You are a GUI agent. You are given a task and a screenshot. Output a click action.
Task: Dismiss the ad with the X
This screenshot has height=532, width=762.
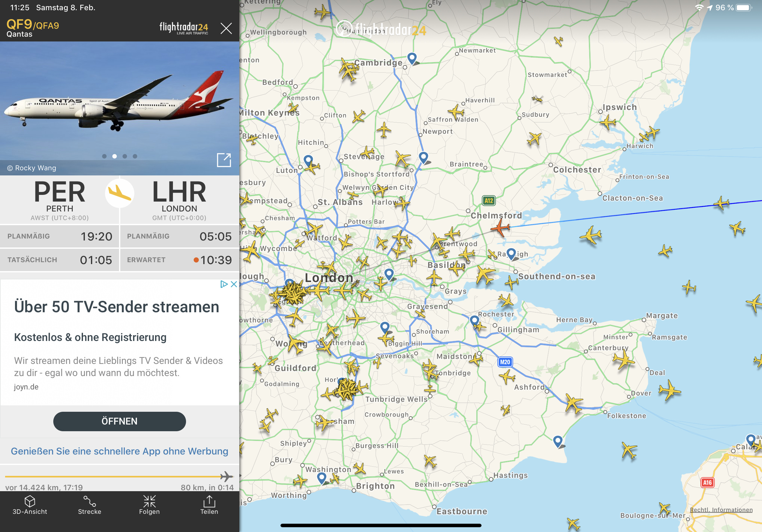[234, 284]
